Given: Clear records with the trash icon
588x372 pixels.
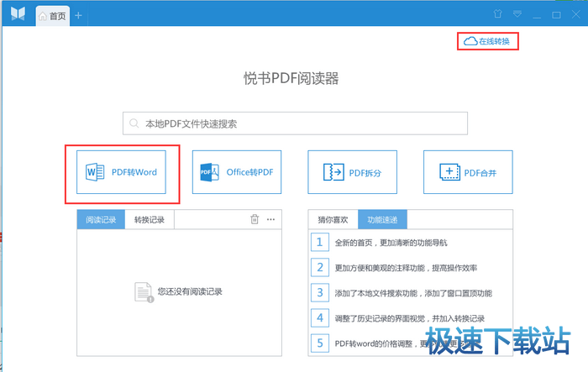Looking at the screenshot, I should point(255,219).
